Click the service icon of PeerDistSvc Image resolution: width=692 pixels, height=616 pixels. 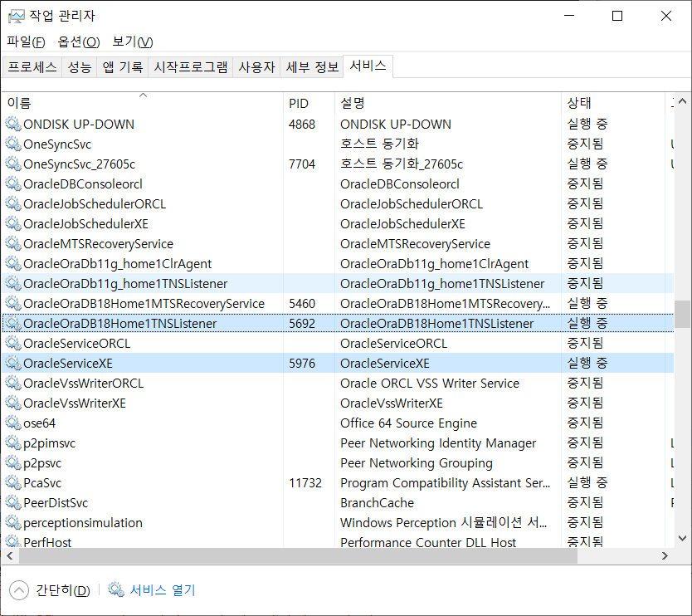[x=13, y=502]
